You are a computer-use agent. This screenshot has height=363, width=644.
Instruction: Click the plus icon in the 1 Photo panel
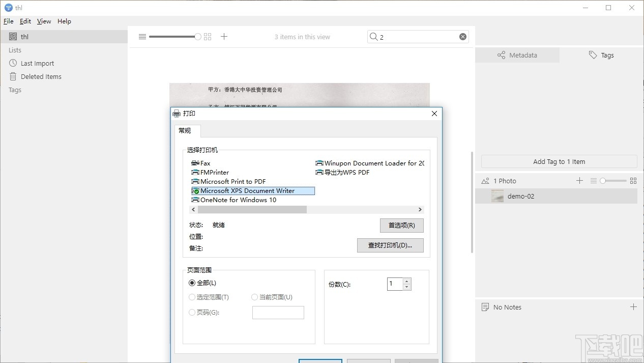pyautogui.click(x=579, y=180)
